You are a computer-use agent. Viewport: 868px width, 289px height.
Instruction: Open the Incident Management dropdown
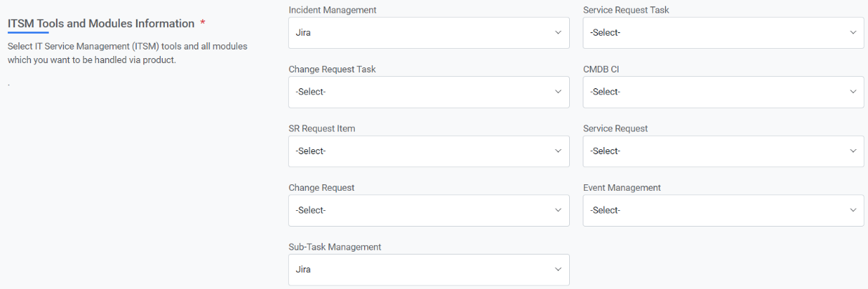[429, 33]
